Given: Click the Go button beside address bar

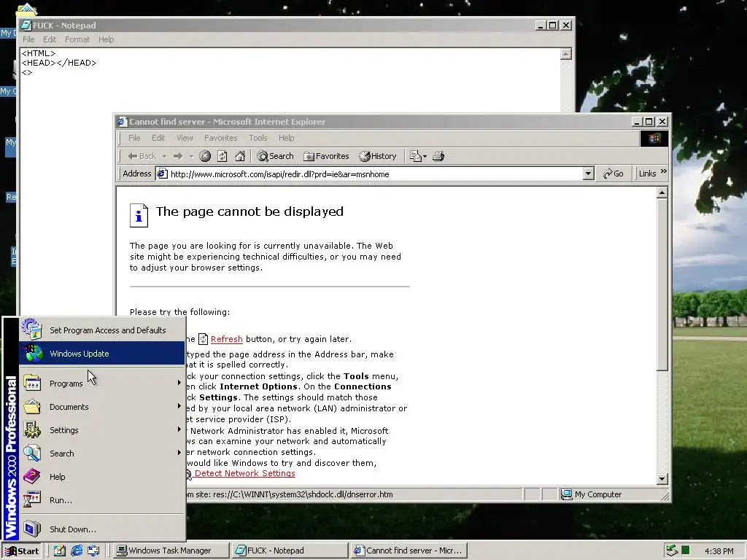Looking at the screenshot, I should point(613,174).
